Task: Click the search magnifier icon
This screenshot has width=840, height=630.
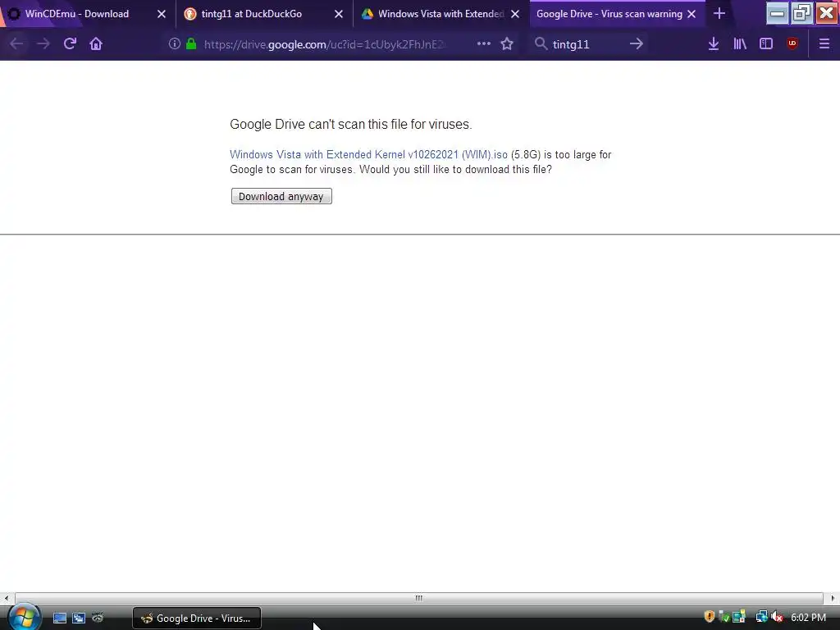Action: [x=541, y=44]
